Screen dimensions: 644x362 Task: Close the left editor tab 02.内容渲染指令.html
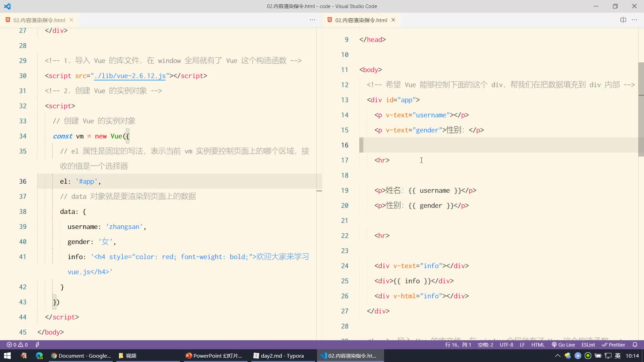tap(71, 20)
